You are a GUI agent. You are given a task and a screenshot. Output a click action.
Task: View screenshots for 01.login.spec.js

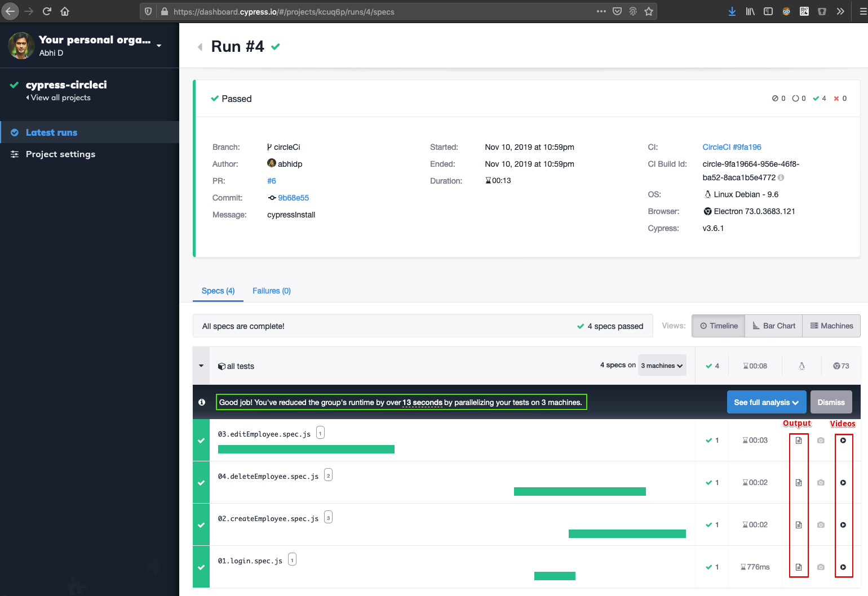[821, 567]
